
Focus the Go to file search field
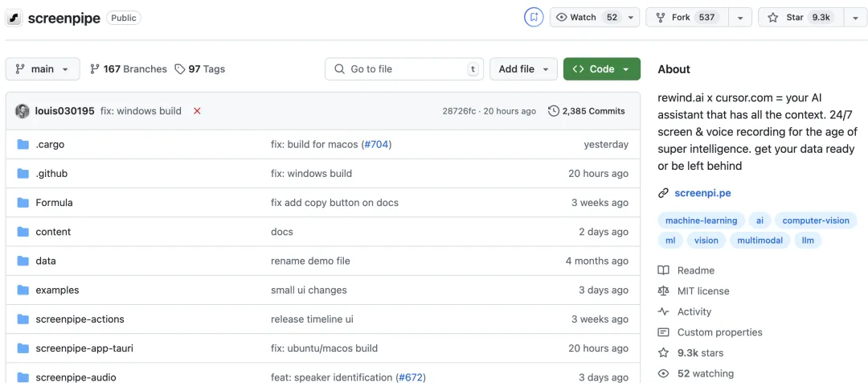[404, 68]
